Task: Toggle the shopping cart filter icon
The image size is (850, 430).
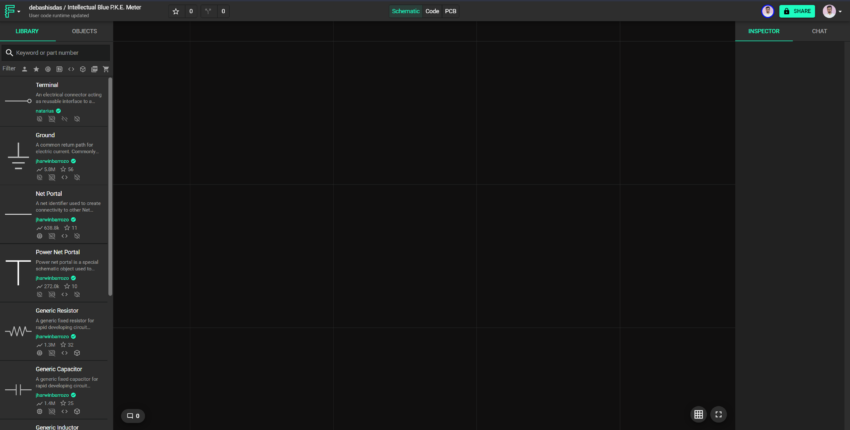Action: [106, 69]
